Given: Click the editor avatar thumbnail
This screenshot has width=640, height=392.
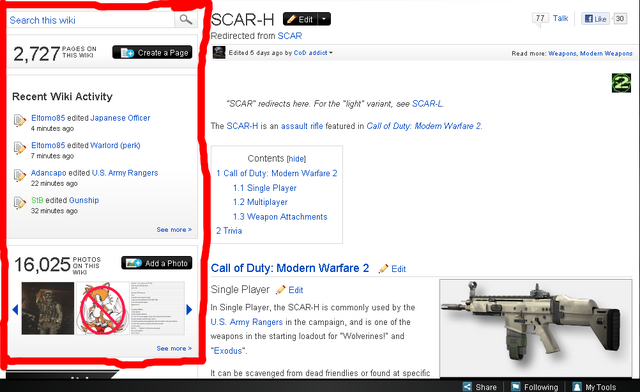Looking at the screenshot, I should [219, 53].
